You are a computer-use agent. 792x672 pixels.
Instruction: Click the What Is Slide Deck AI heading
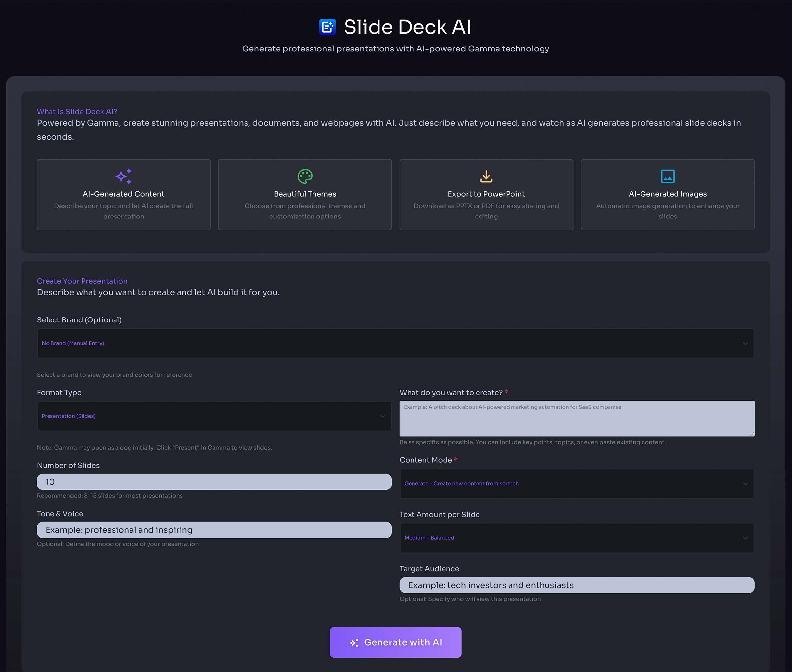[x=77, y=111]
